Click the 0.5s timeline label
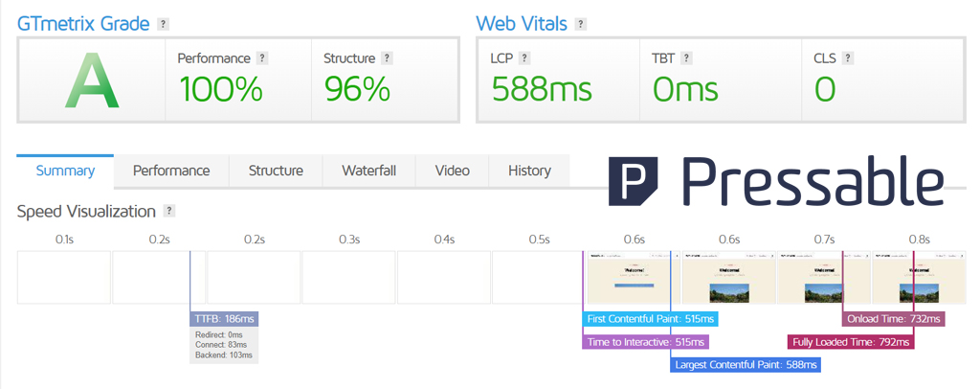 [539, 240]
